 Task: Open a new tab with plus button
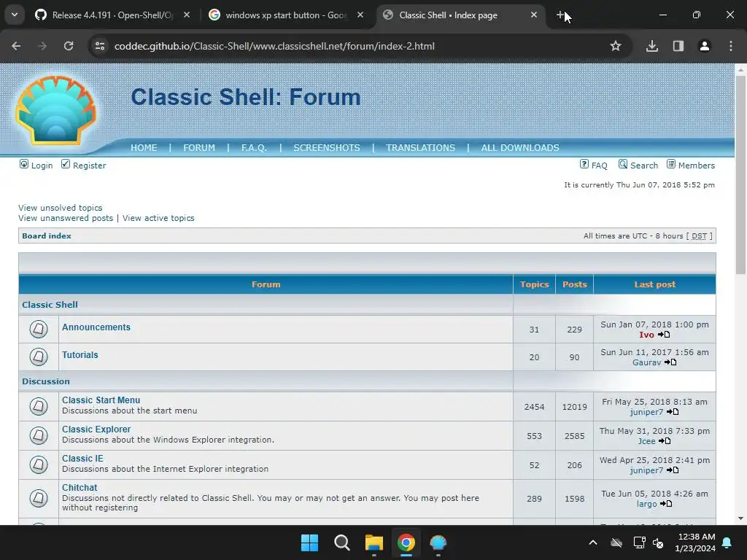point(560,15)
